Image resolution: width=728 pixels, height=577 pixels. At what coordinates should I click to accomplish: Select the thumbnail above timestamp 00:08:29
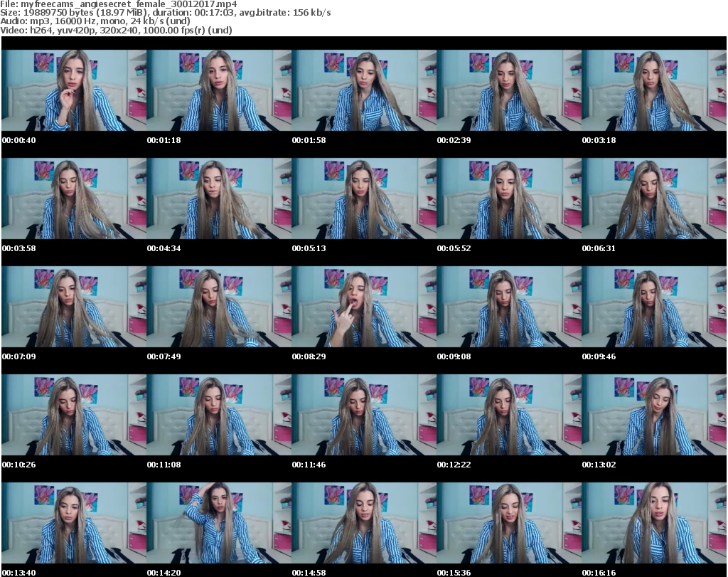click(x=364, y=307)
